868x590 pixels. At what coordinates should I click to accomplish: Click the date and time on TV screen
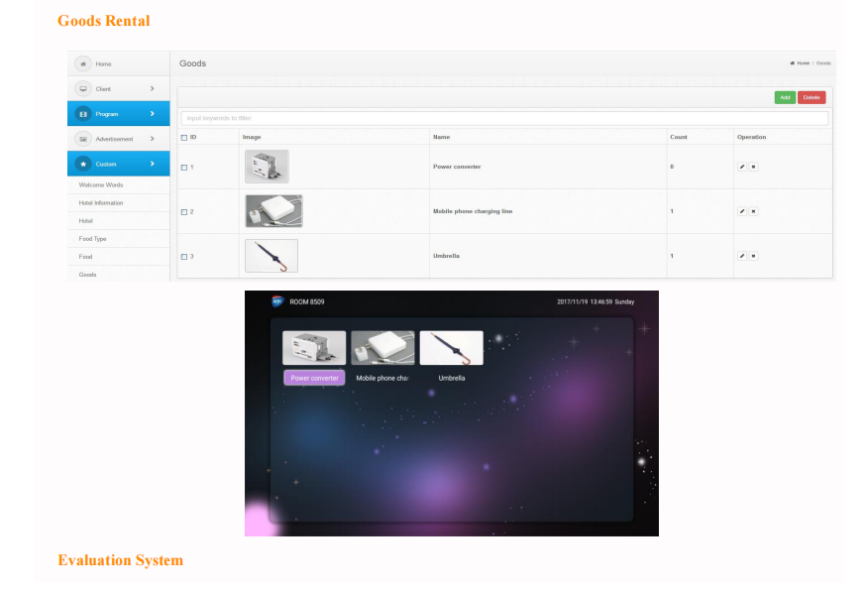click(x=596, y=301)
